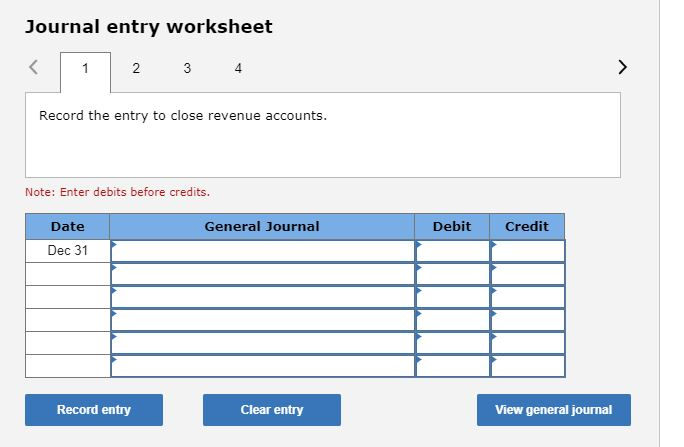Viewport: 684px width, 447px height.
Task: Switch to worksheet tab 2
Action: (136, 68)
